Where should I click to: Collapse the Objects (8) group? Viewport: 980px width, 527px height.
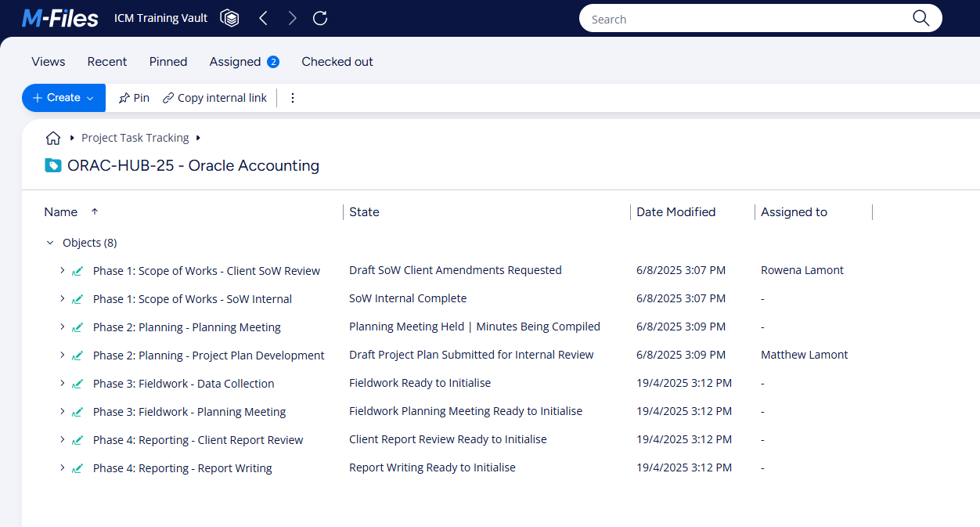tap(50, 243)
